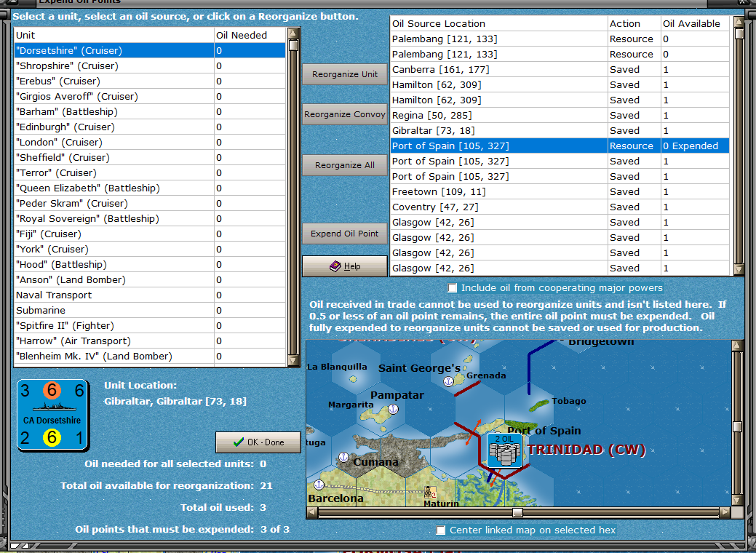Screen dimensions: 756x553
Task: Select "Queen Elizabeth" (Battleship) unit row
Action: click(x=150, y=188)
